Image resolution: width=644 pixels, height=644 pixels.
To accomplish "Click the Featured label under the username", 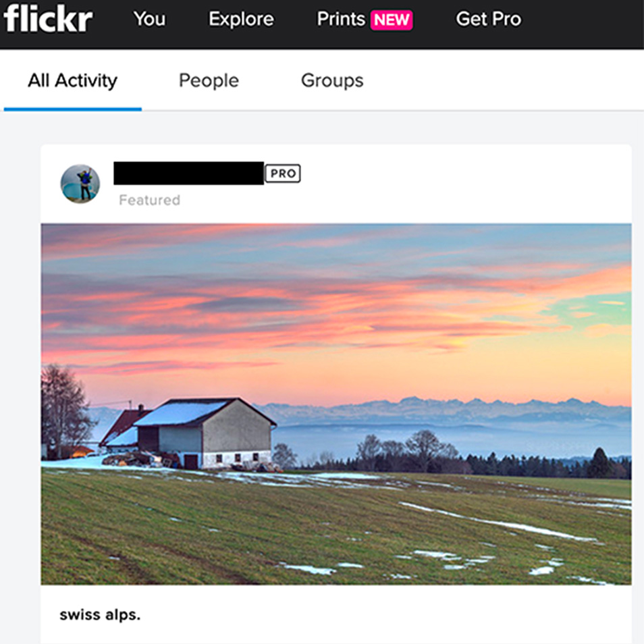I will (149, 200).
